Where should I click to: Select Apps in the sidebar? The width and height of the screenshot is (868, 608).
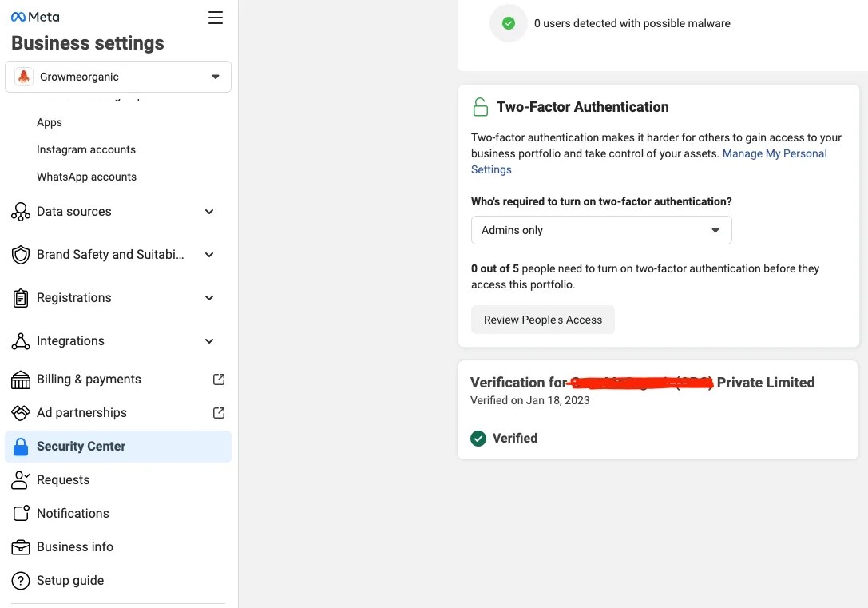(x=50, y=122)
